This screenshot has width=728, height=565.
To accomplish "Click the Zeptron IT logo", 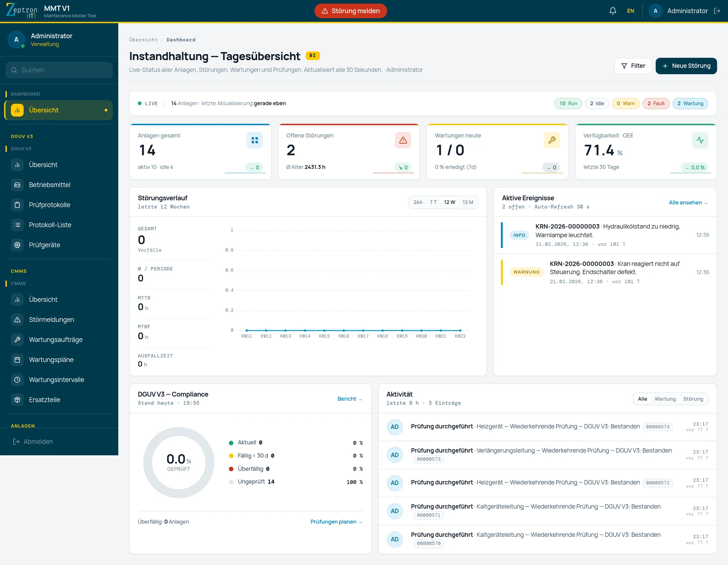I will (x=22, y=11).
